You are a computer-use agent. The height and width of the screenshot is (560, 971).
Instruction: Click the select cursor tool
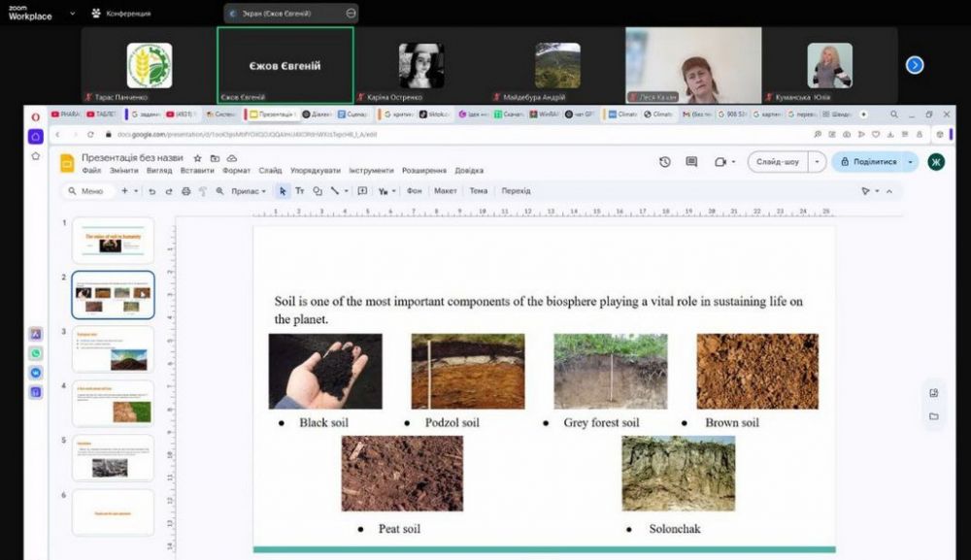tap(283, 191)
